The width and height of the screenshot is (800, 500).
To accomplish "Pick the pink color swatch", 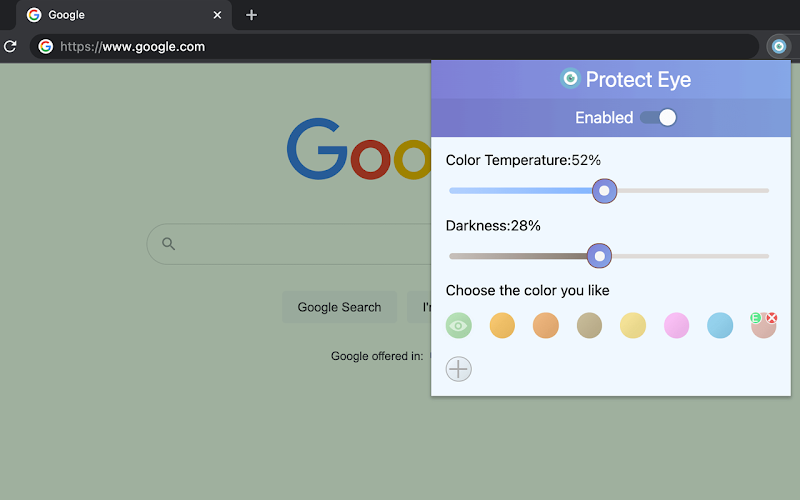I will (677, 325).
